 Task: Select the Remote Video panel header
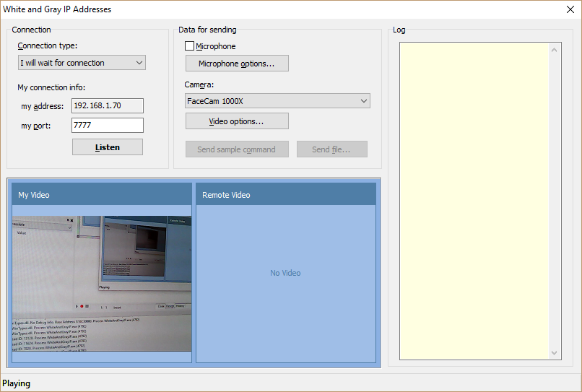pos(285,195)
